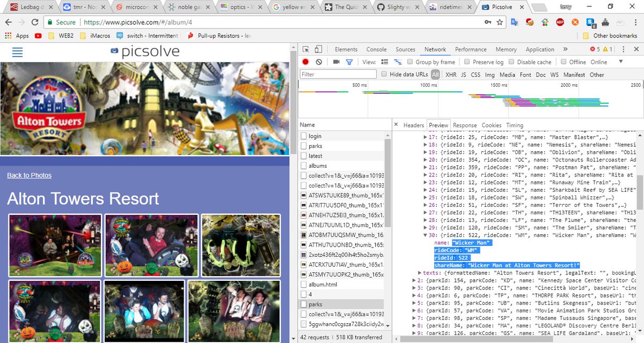
Task: Switch to large request rows view
Action: (x=384, y=62)
